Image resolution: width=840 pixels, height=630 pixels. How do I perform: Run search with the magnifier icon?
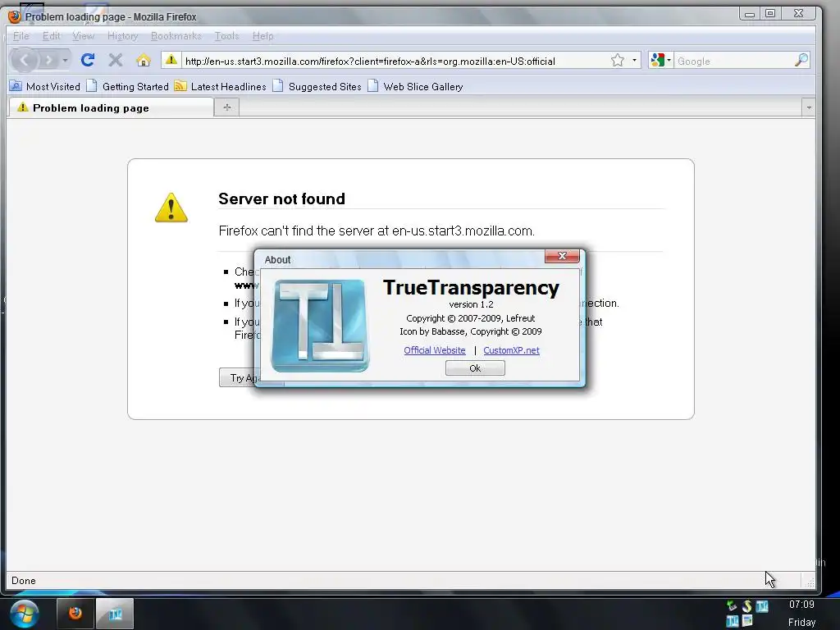tap(801, 60)
